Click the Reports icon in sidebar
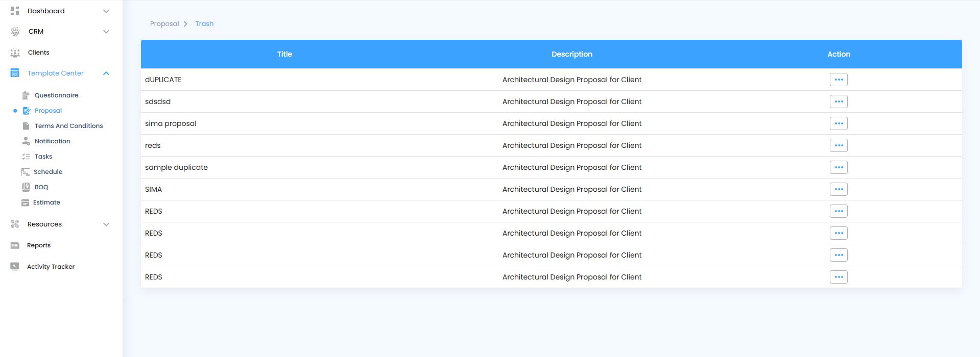 [x=15, y=245]
